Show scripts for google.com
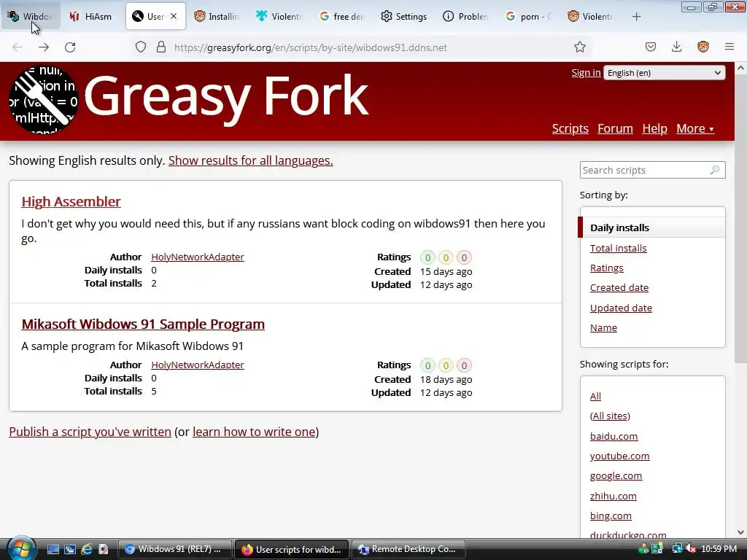747x560 pixels. [616, 475]
